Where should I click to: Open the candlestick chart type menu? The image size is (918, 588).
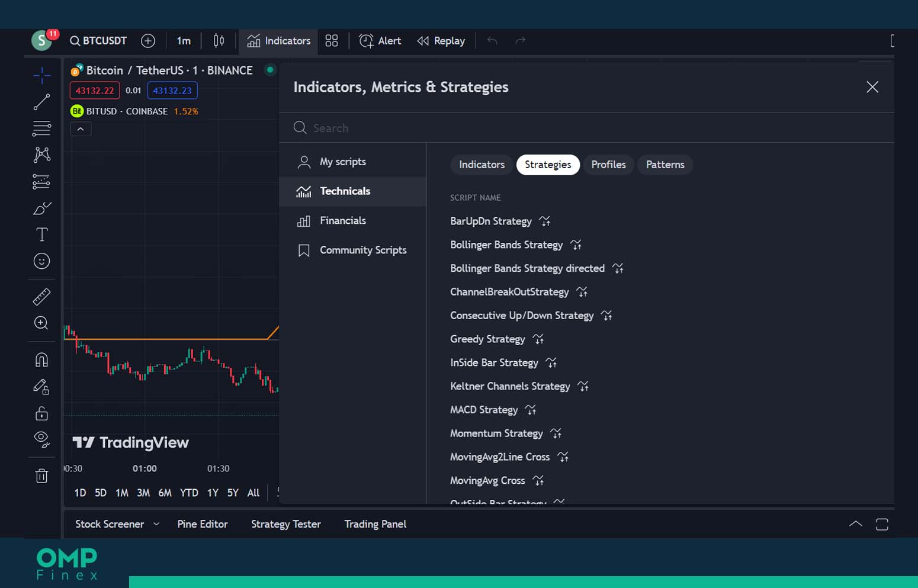(219, 41)
